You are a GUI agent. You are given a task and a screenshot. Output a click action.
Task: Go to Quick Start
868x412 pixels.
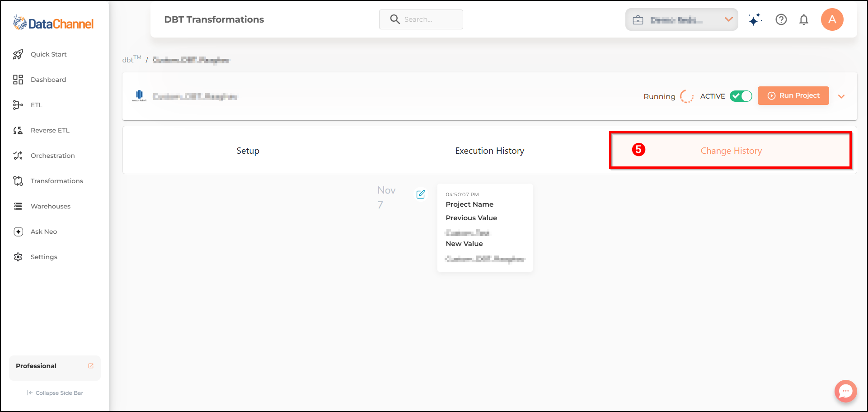[x=49, y=54]
